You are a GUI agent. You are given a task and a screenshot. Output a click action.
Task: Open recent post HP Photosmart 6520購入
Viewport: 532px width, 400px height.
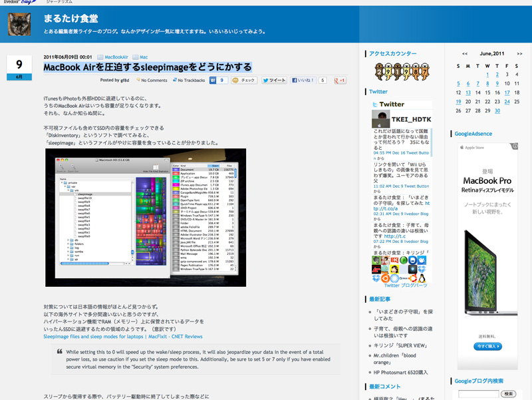point(401,373)
